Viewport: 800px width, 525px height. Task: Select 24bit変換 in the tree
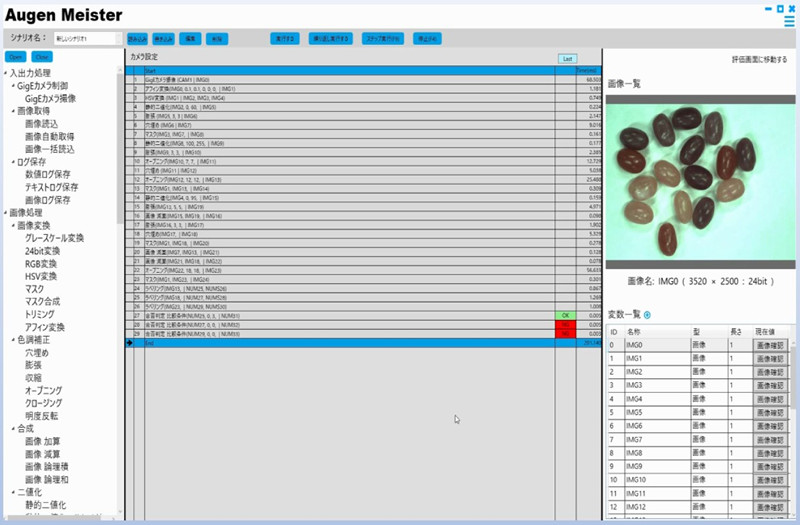pyautogui.click(x=42, y=251)
